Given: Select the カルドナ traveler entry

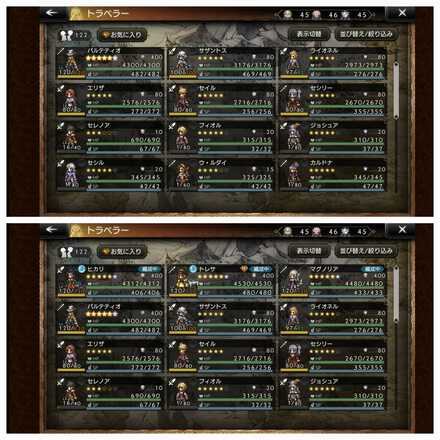Looking at the screenshot, I should (x=333, y=175).
